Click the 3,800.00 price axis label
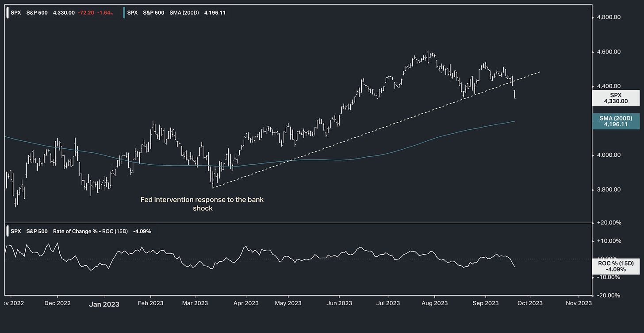This screenshot has width=644, height=333. point(609,190)
